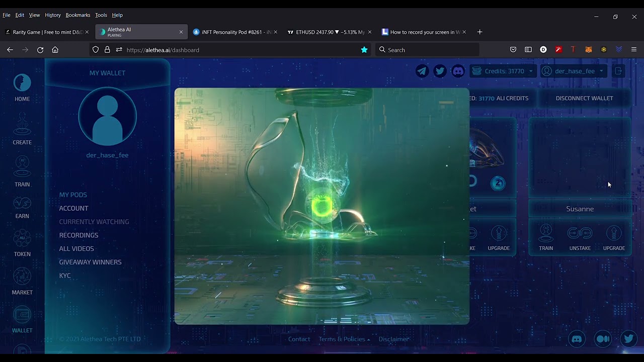Click UPGRADE icon under Susanne pod
644x362 pixels.
click(x=614, y=233)
